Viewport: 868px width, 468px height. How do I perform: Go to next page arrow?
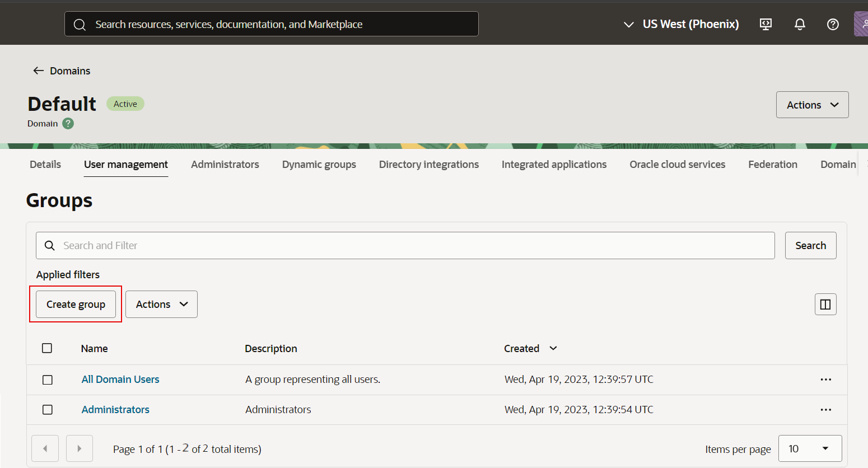point(80,448)
